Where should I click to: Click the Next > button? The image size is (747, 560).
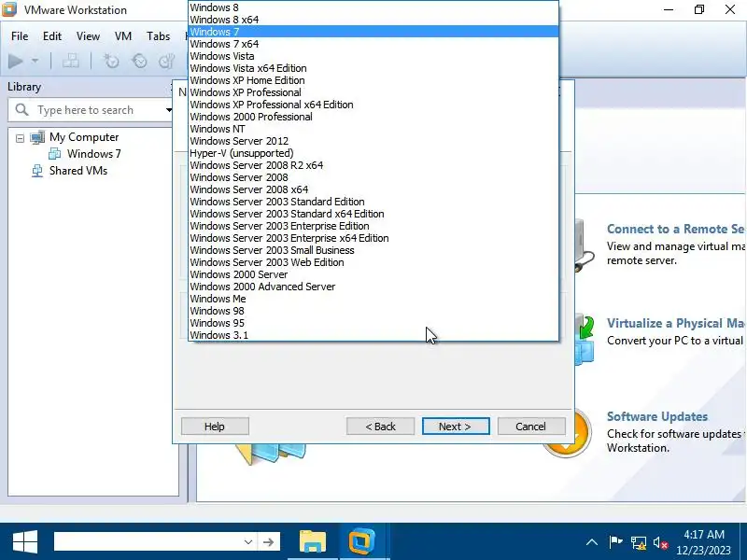(456, 427)
